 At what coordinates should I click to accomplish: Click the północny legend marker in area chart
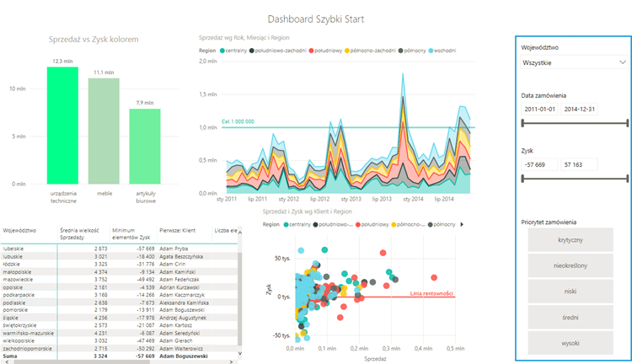click(400, 51)
